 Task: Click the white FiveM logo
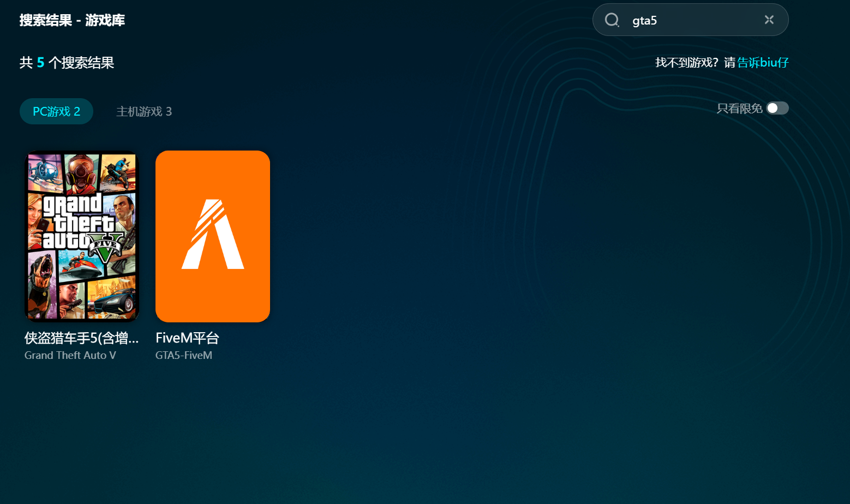(x=213, y=234)
